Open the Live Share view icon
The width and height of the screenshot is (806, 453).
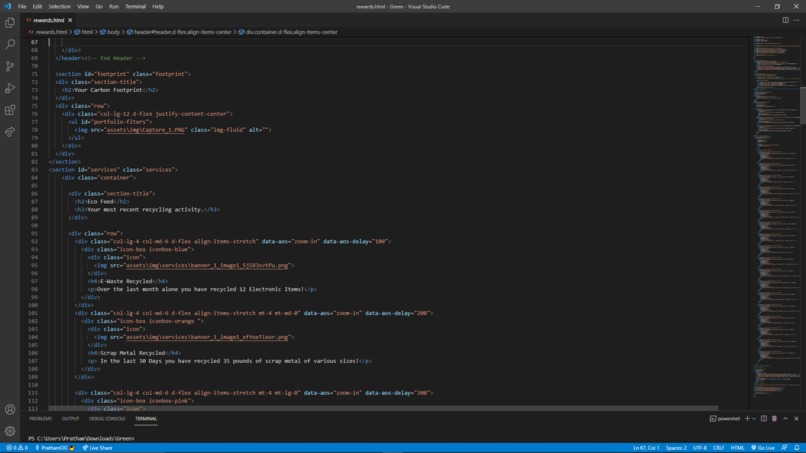pyautogui.click(x=10, y=132)
